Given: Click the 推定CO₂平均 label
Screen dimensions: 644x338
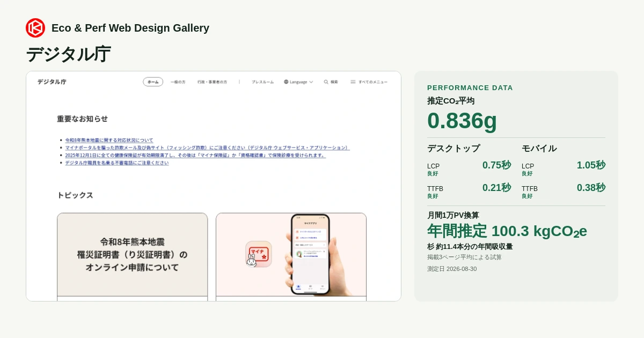Looking at the screenshot, I should (x=451, y=101).
